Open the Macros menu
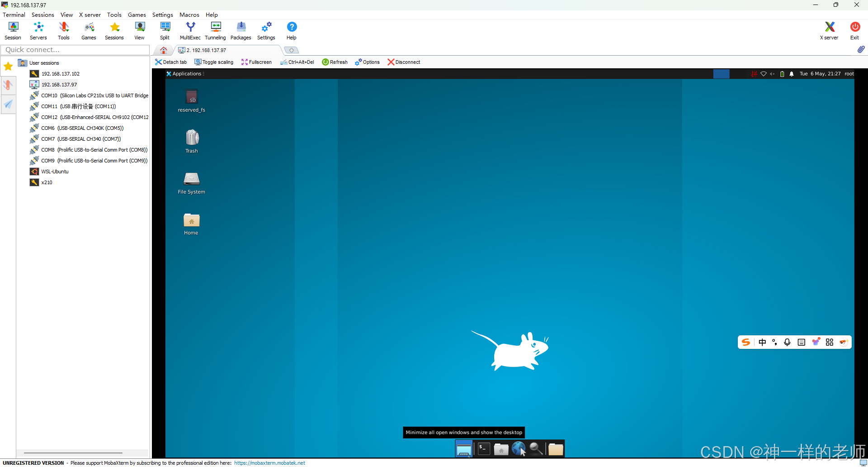868x467 pixels. click(189, 14)
